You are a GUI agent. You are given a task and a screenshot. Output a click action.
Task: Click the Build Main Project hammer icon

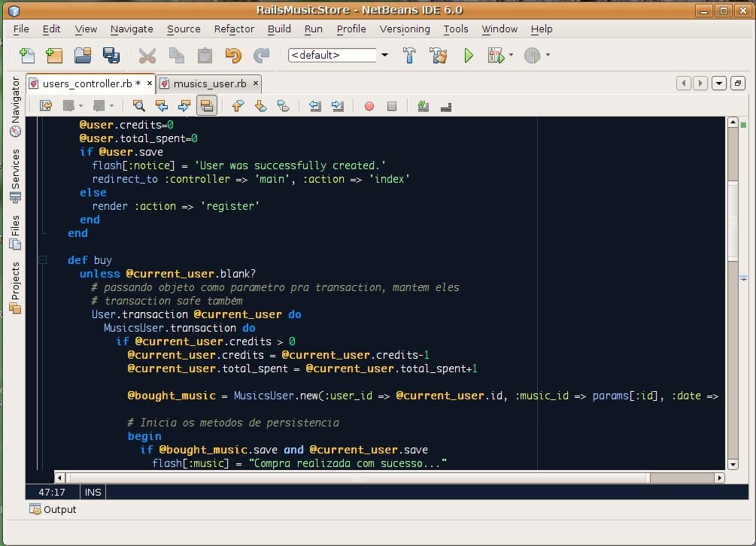coord(409,56)
